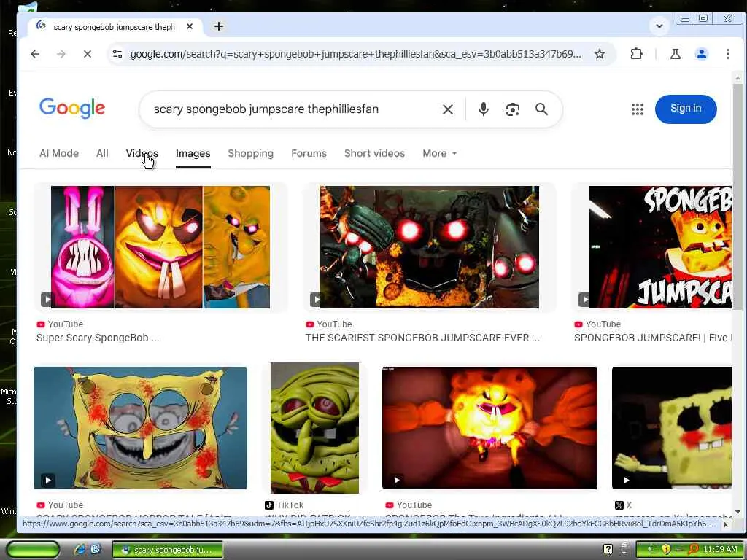
Task: Click the forward navigation arrow
Action: 61,54
